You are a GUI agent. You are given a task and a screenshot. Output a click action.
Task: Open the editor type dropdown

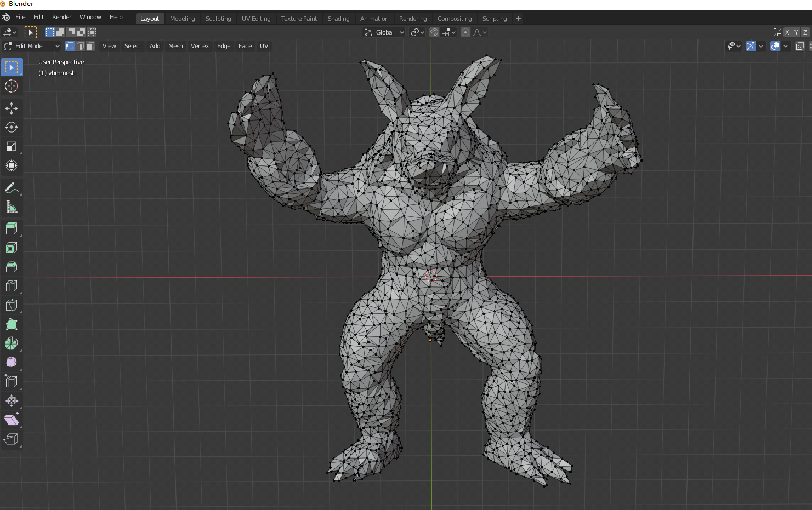[10, 32]
